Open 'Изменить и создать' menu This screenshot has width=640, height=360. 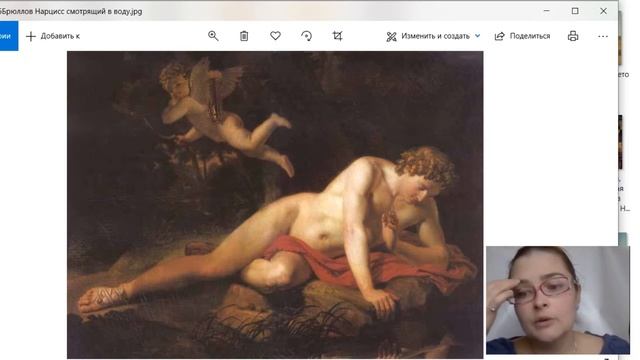(433, 36)
